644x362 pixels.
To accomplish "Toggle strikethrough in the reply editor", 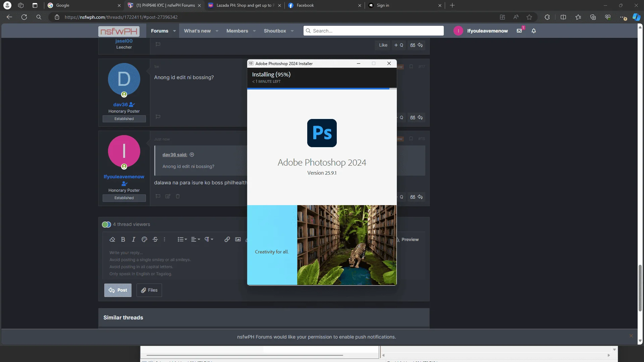I will [x=155, y=239].
